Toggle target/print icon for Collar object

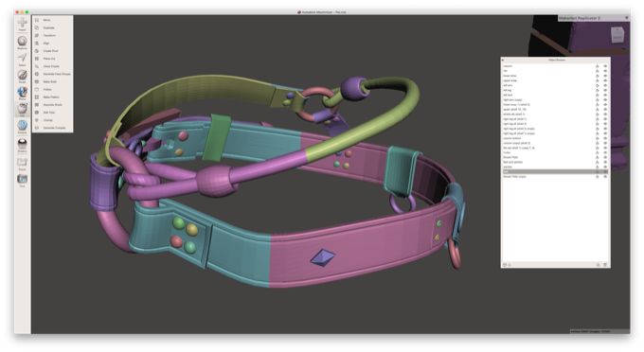pos(598,152)
